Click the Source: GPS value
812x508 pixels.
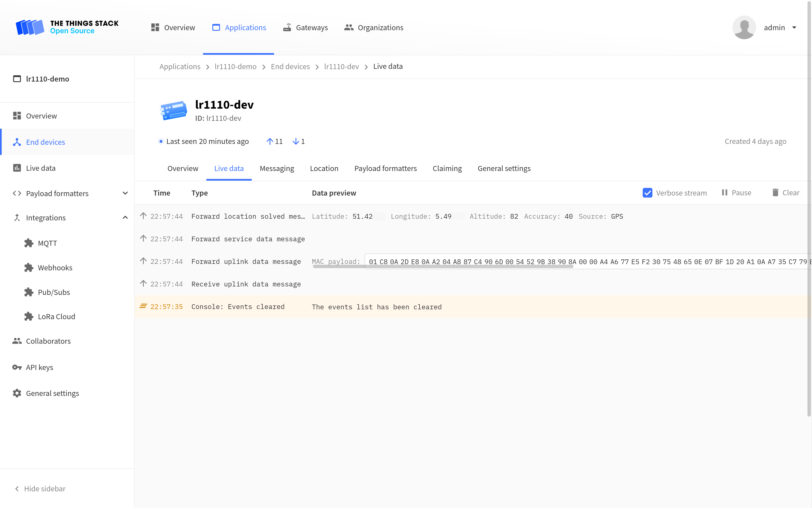617,216
